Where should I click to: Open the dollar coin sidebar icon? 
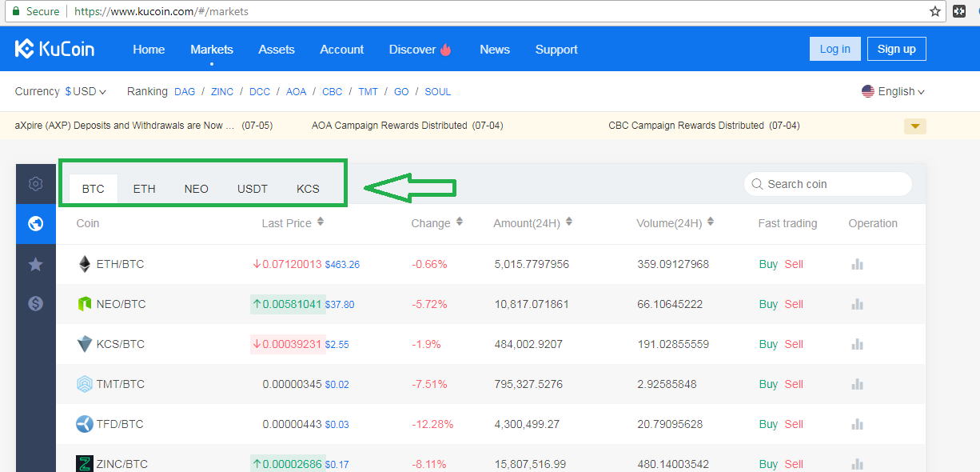click(x=35, y=304)
